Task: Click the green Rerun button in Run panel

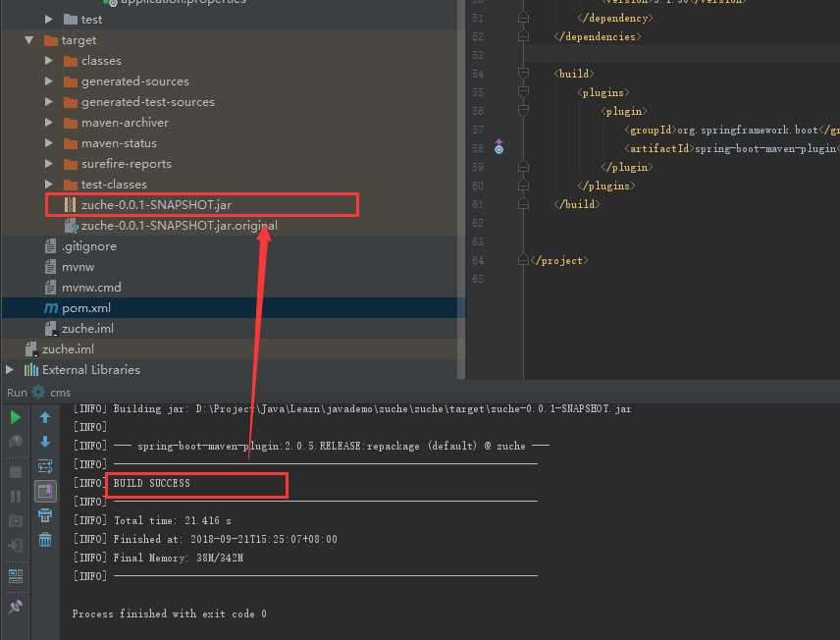Action: pyautogui.click(x=16, y=417)
